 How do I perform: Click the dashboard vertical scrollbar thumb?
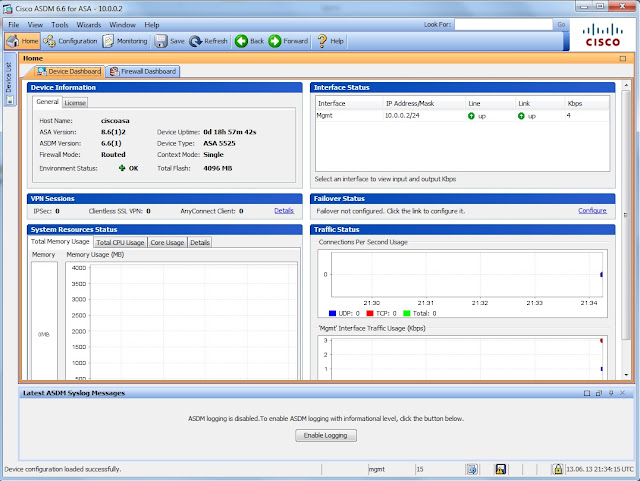pyautogui.click(x=626, y=215)
